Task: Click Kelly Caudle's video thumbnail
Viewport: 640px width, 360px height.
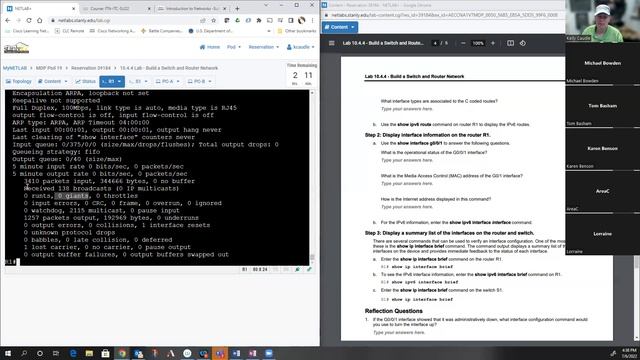Action: [602, 20]
